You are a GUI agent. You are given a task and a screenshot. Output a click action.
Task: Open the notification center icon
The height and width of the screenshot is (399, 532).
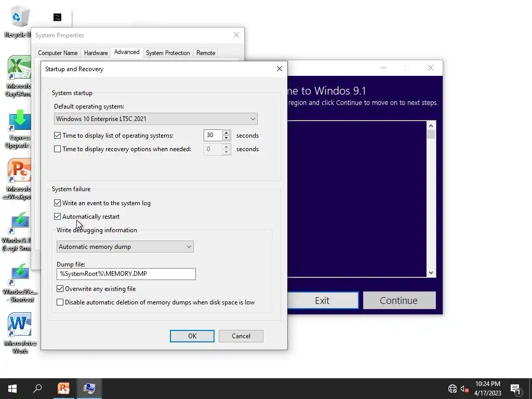click(x=515, y=389)
